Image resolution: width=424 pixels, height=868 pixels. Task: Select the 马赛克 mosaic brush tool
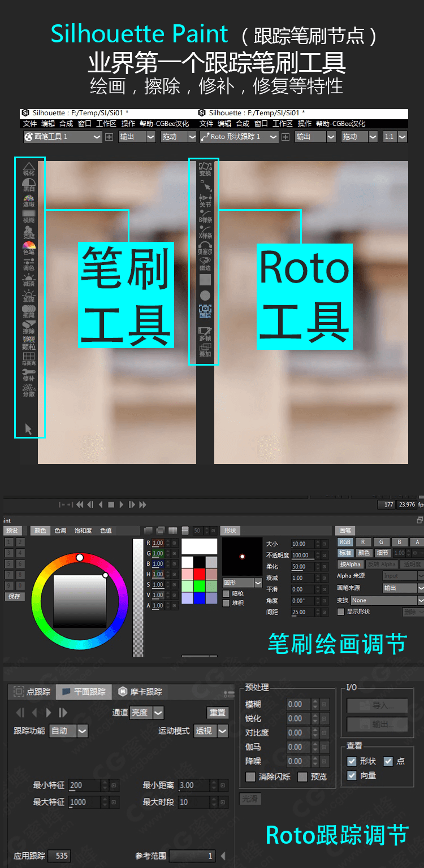[28, 358]
